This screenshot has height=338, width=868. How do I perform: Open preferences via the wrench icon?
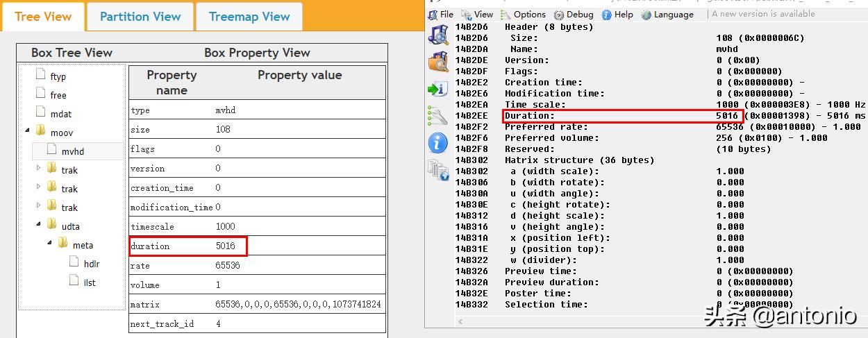click(x=437, y=115)
